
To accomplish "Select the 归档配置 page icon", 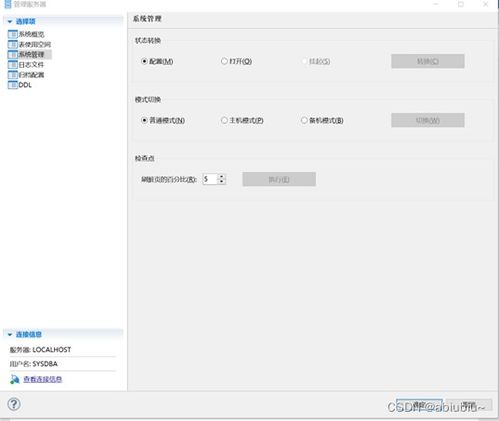I will tap(13, 75).
